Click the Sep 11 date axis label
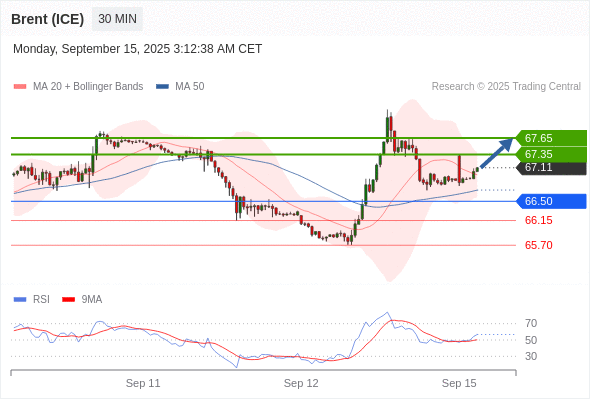 tap(143, 383)
